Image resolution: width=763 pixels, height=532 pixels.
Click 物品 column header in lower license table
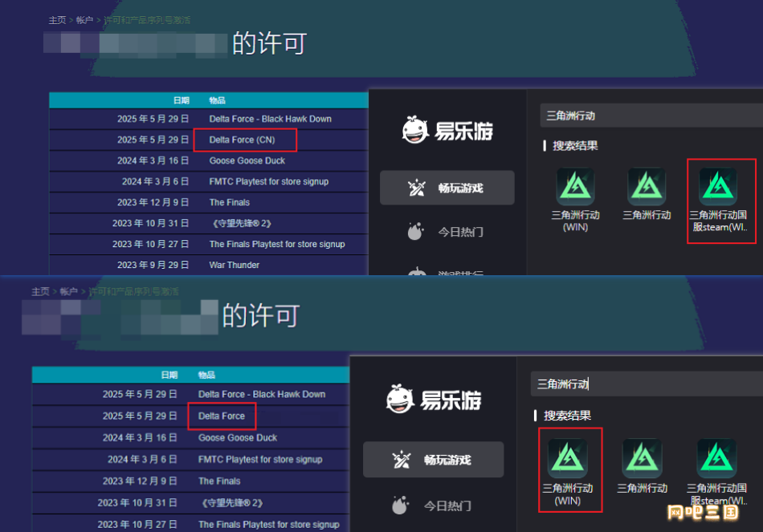pyautogui.click(x=206, y=375)
